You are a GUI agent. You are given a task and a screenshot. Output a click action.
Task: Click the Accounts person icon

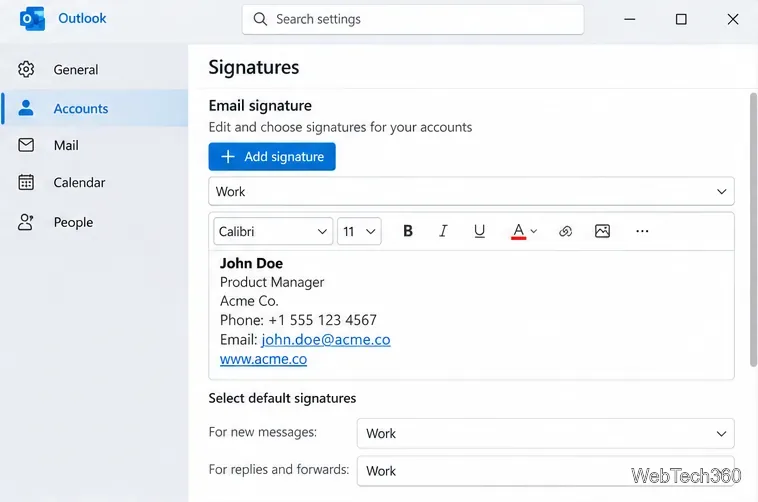point(26,108)
